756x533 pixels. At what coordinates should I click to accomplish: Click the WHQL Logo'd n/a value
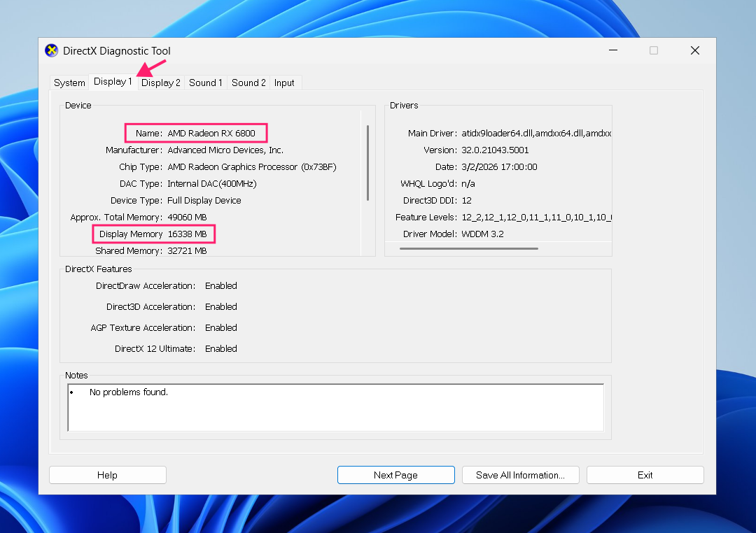(468, 184)
